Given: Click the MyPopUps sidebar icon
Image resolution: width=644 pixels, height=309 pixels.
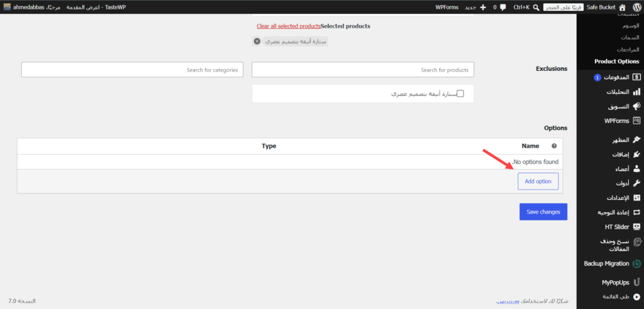Looking at the screenshot, I should [636, 283].
